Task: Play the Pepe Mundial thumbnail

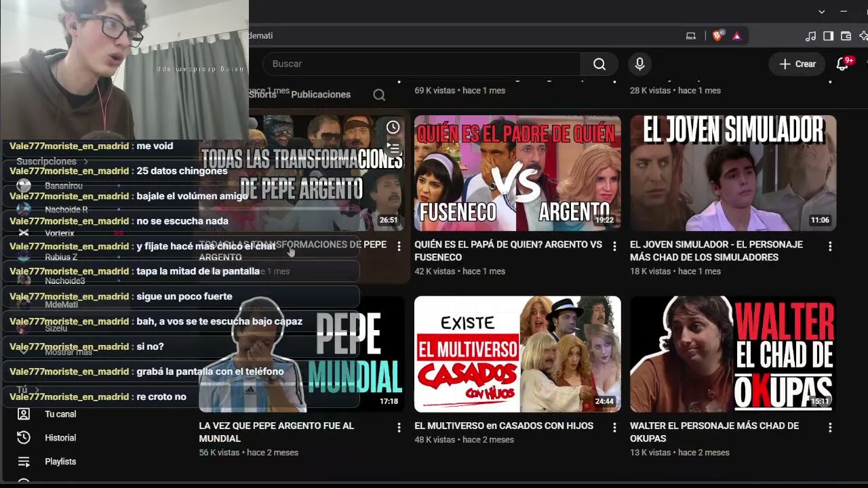Action: pos(302,354)
